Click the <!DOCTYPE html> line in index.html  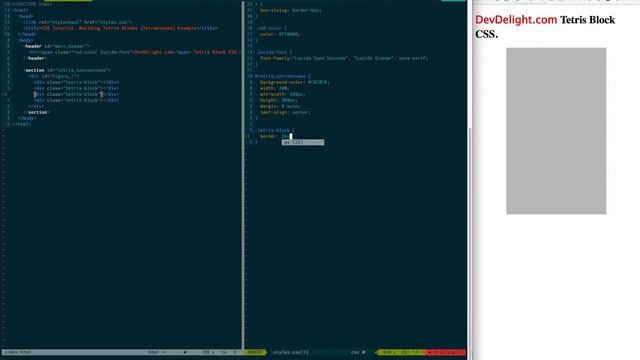coord(32,4)
